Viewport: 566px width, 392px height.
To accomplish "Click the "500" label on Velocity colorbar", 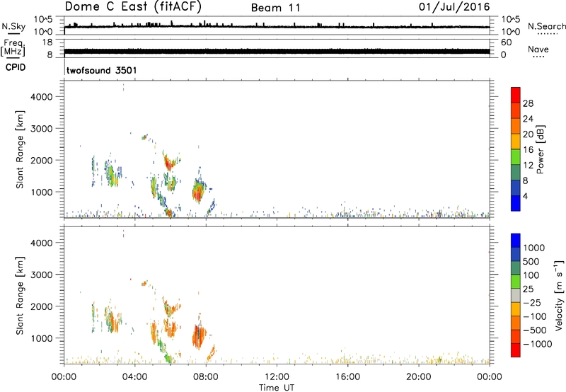I will click(531, 262).
